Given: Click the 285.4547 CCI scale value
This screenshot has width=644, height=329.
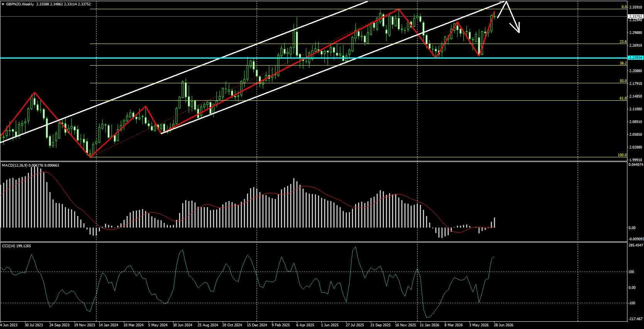Looking at the screenshot, I should pyautogui.click(x=636, y=245).
